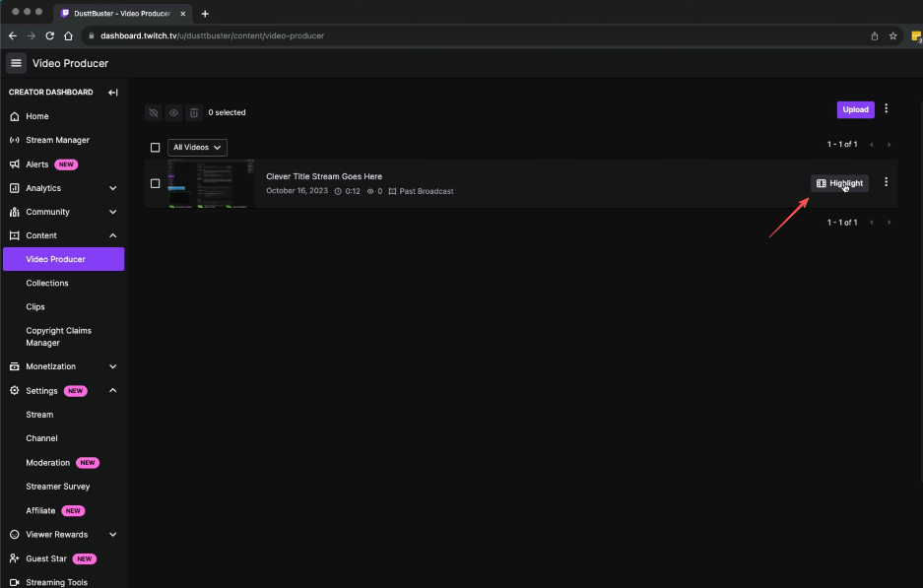
Task: Click the trash delete icon in toolbar
Action: click(193, 112)
